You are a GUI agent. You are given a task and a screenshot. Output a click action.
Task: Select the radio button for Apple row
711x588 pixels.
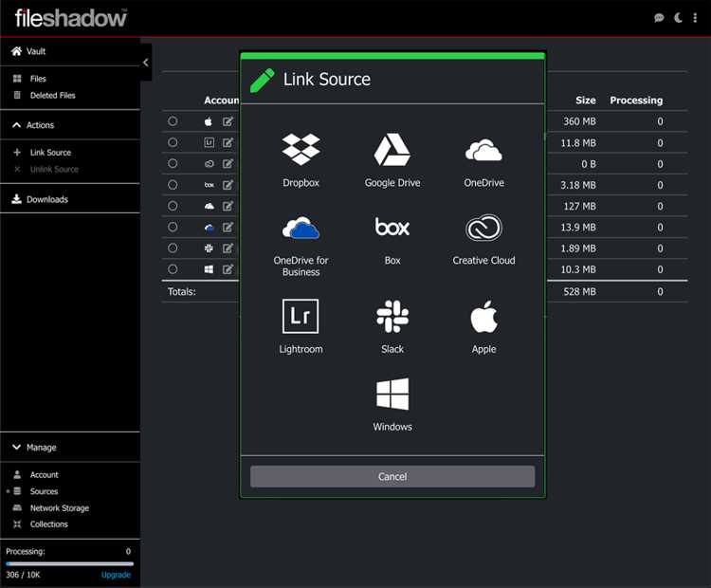pyautogui.click(x=173, y=121)
